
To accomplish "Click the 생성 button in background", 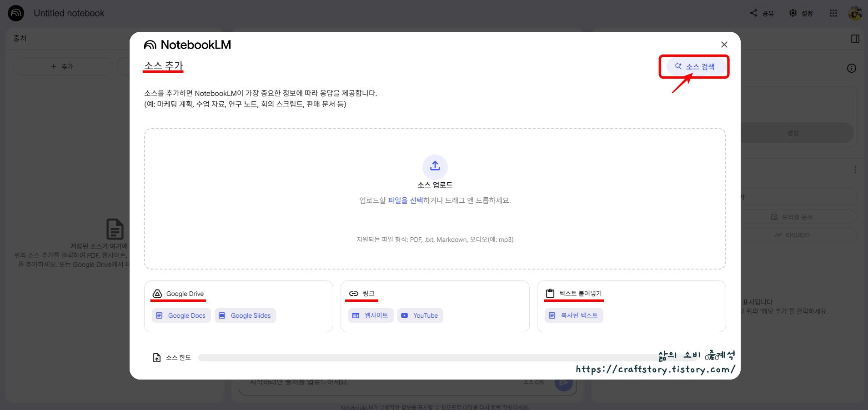I will click(793, 133).
